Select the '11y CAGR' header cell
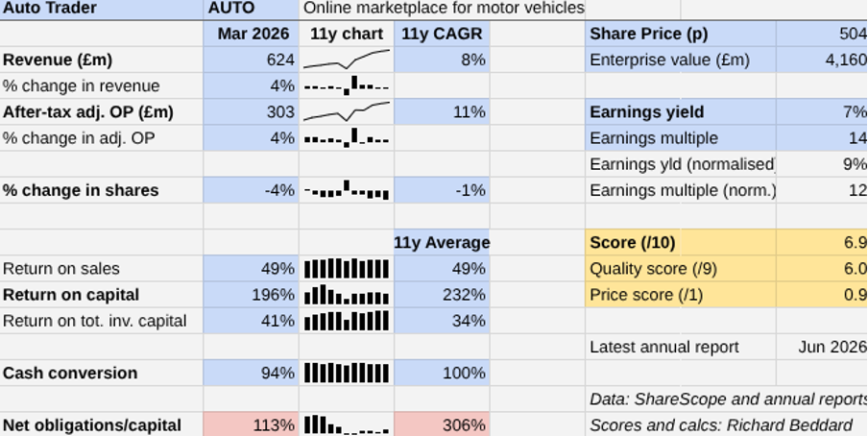The width and height of the screenshot is (868, 436). 442,34
